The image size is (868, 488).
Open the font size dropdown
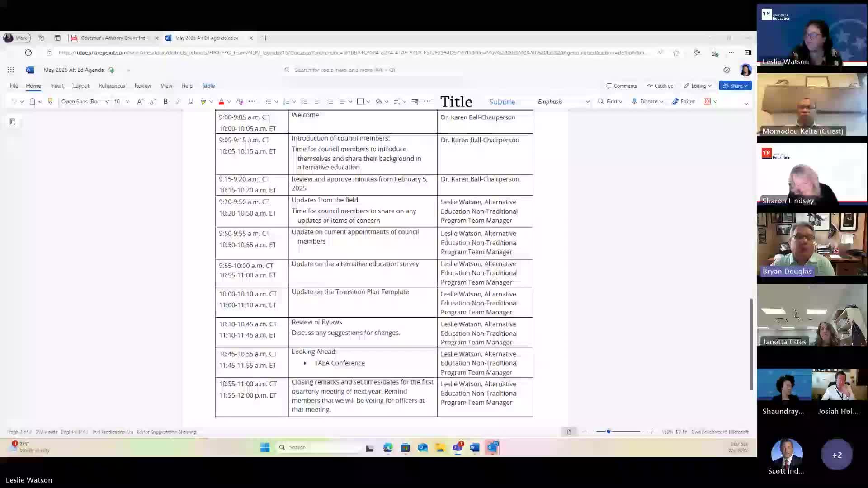pyautogui.click(x=127, y=102)
